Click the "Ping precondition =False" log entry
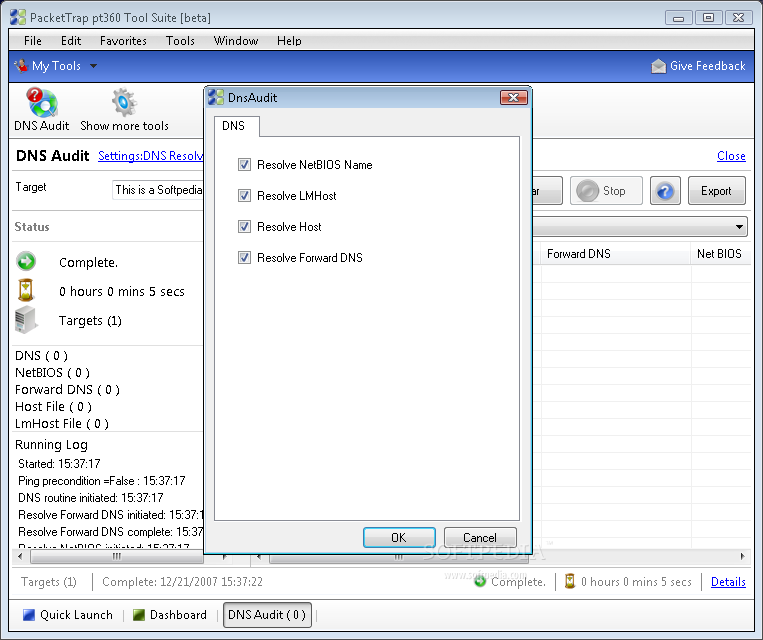Image resolution: width=763 pixels, height=640 pixels. (102, 481)
